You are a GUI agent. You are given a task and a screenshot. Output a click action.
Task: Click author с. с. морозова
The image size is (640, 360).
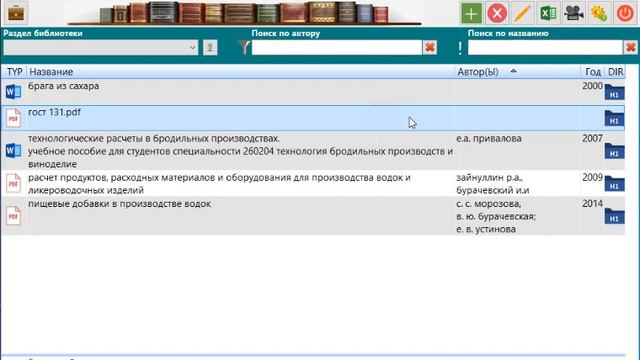(x=489, y=204)
